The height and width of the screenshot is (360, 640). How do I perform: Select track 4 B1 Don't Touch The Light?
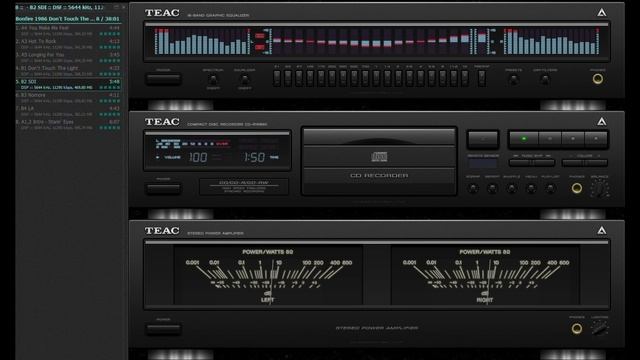(x=68, y=71)
